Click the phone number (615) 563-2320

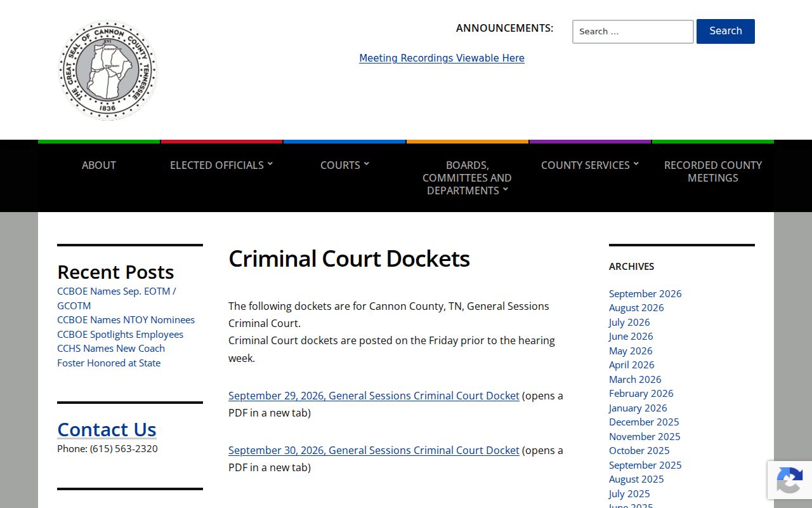[x=124, y=449]
